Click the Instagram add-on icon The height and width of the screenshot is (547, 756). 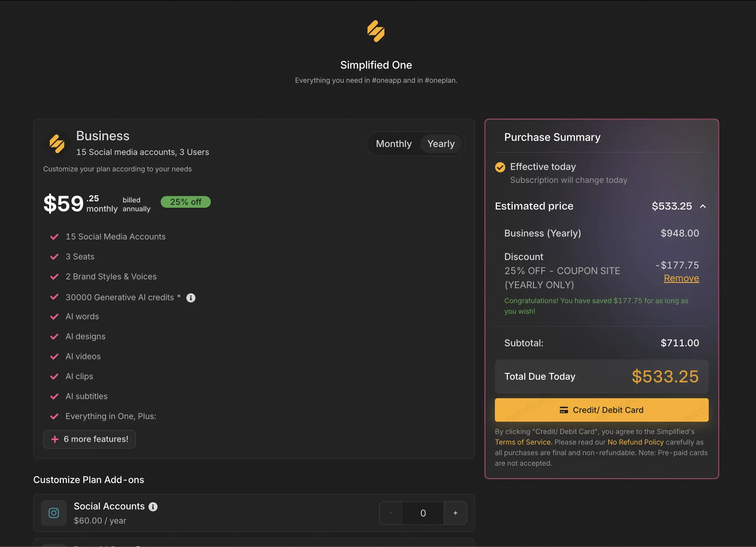point(54,513)
